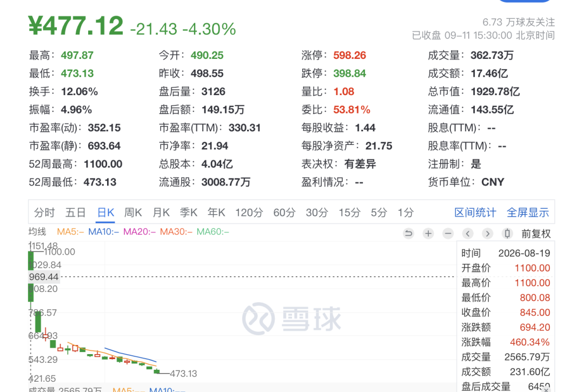The image size is (584, 392).
Task: Toggle the MA5 moving average legend
Action: coord(70,232)
